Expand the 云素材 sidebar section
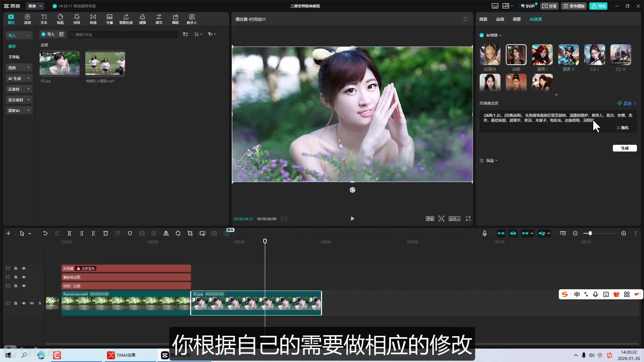The image size is (644, 362). pos(19,89)
